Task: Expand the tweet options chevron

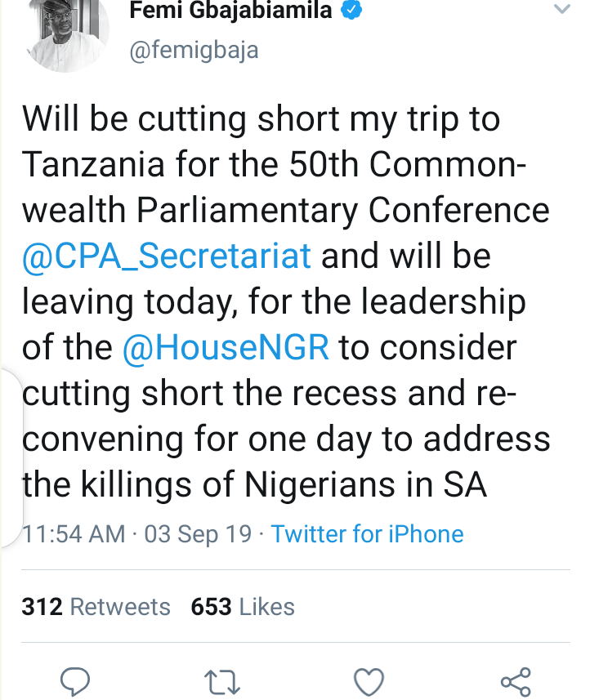Action: point(561,10)
